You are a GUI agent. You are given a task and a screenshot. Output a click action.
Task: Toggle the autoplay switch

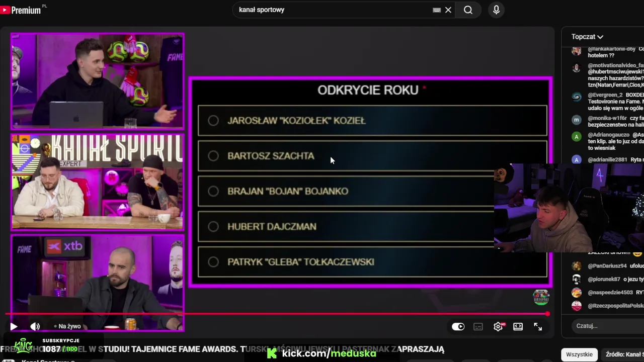(458, 327)
